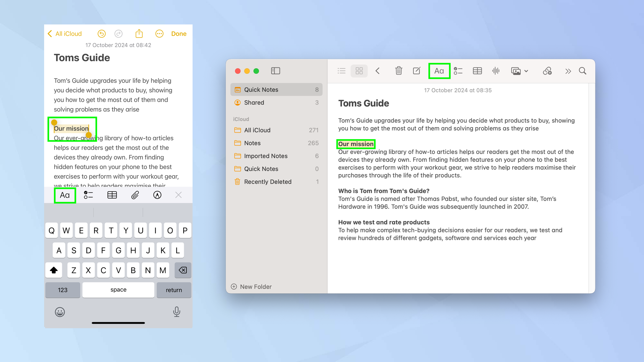Viewport: 644px width, 362px height.
Task: Select the attachment paperclip icon
Action: tap(135, 195)
